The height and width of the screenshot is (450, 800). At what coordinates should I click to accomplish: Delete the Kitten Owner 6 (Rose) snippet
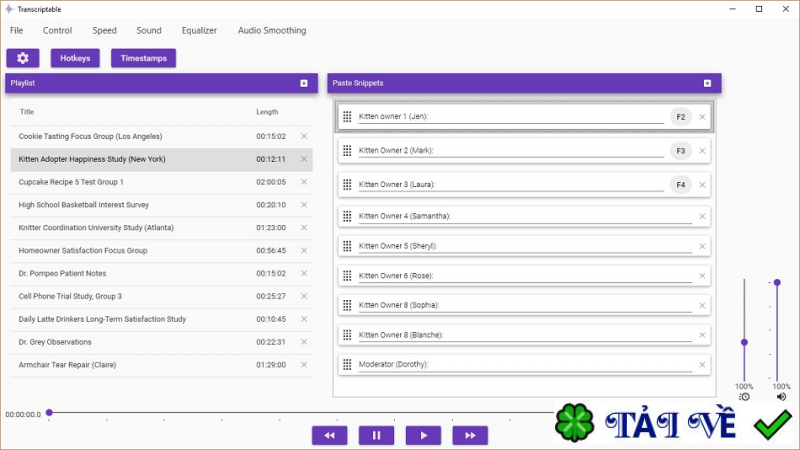coord(702,276)
